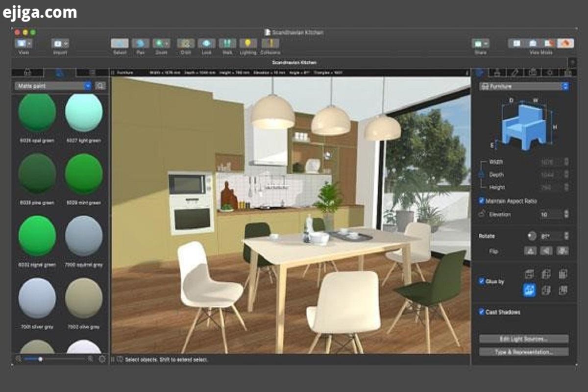Click the Edit Light Sources button

(x=524, y=339)
